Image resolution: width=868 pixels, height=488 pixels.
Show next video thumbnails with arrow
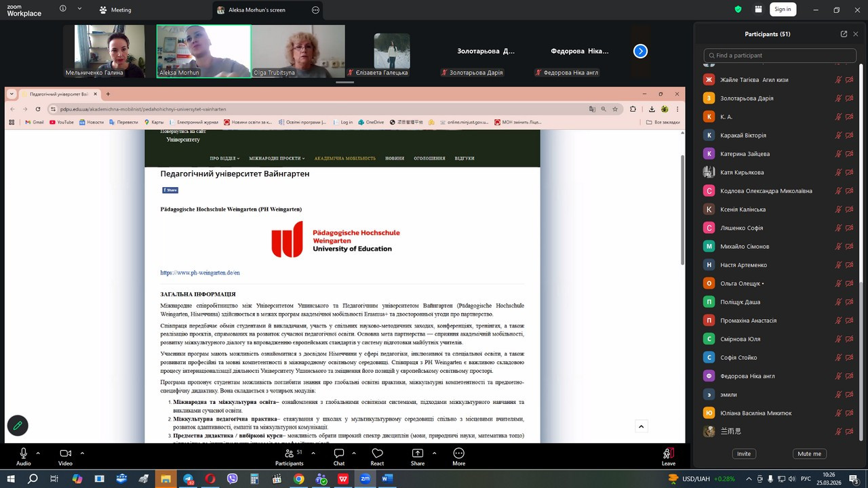coord(640,52)
